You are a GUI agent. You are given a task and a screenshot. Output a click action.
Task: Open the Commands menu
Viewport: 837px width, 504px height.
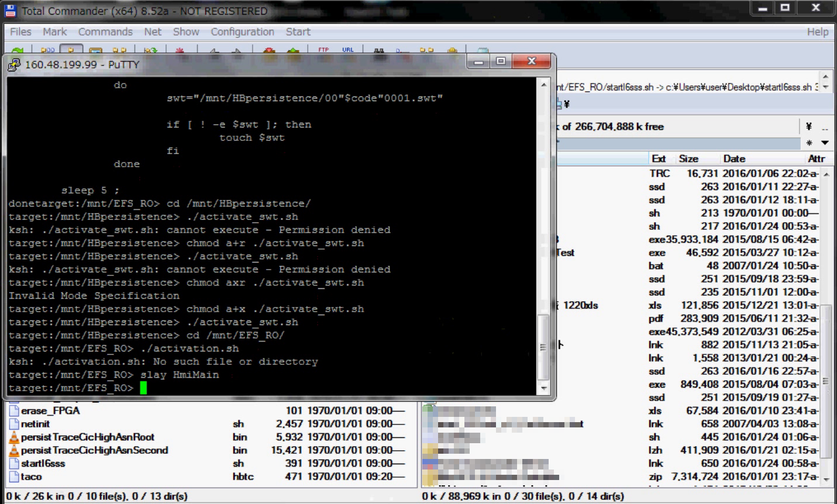(x=105, y=32)
